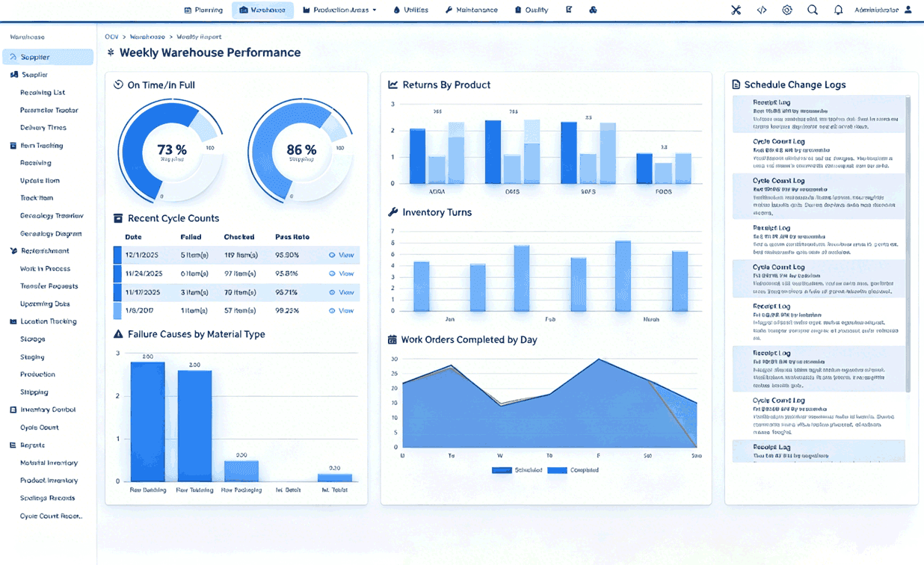The width and height of the screenshot is (924, 565).
Task: Click the Scheduled legend swatch
Action: pos(502,470)
